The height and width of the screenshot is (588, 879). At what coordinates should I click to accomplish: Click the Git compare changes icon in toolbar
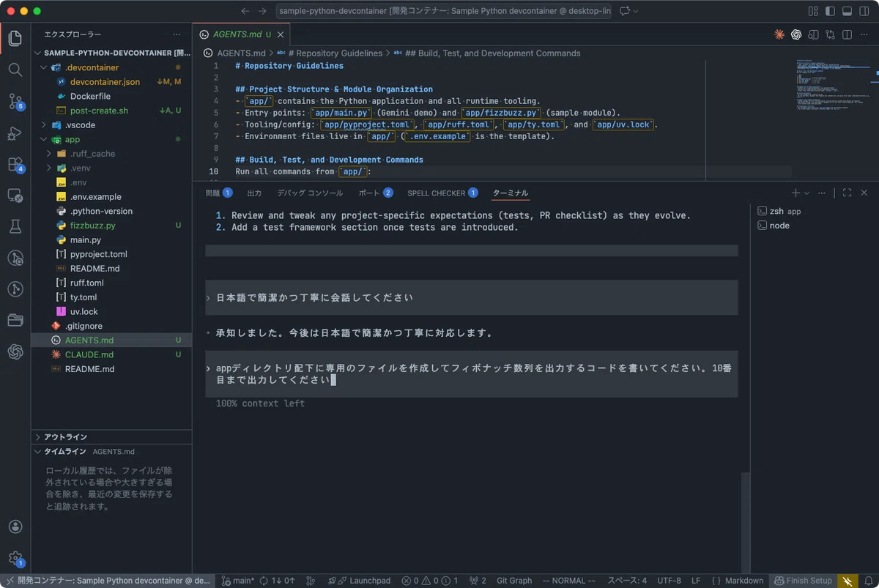click(830, 34)
